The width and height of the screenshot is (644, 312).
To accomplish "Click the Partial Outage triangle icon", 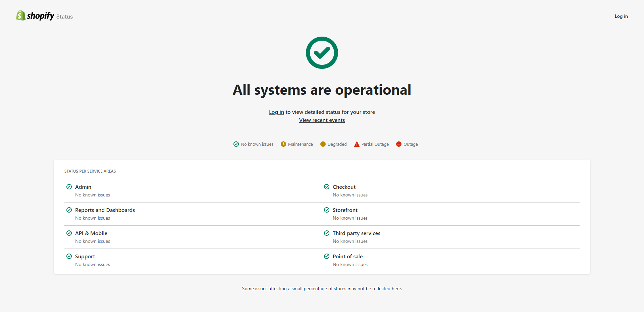I will pos(357,144).
